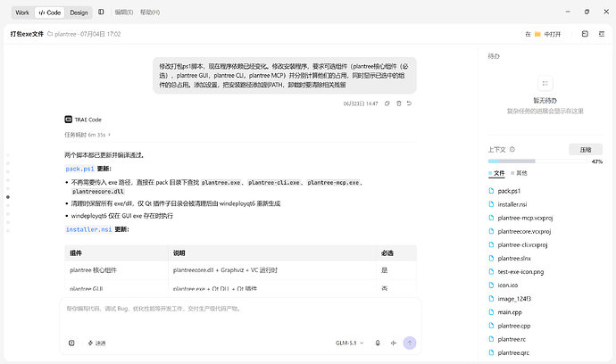Open image_124f3 in the file list
The image size is (616, 364).
(514, 299)
